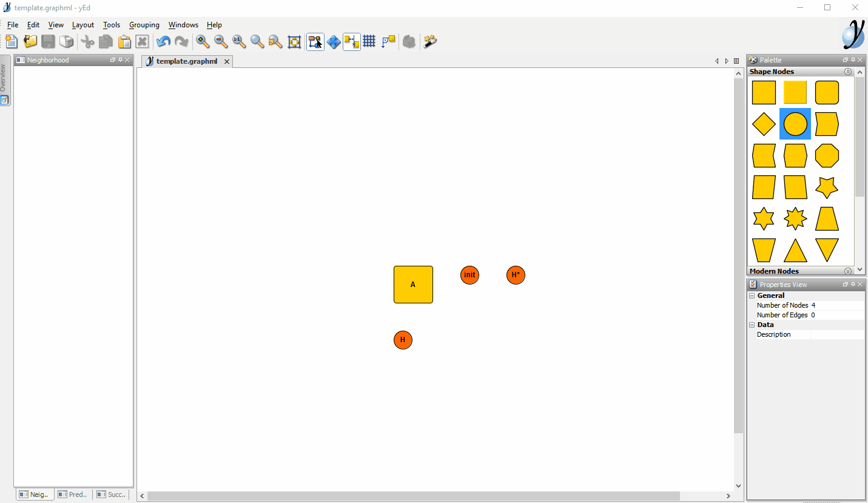This screenshot has width=868, height=503.
Task: Pin the Neighborhood panel
Action: 119,59
